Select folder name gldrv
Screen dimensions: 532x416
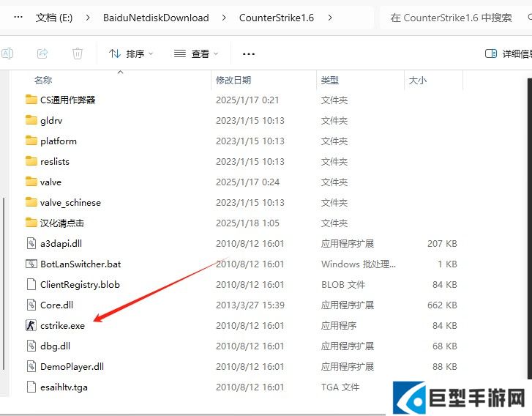(x=51, y=121)
